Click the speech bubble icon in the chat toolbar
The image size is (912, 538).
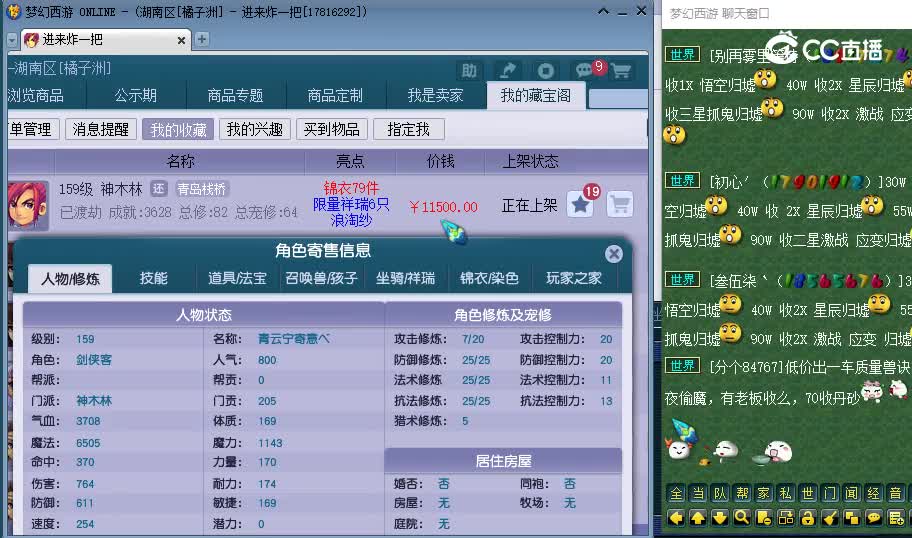(874, 517)
